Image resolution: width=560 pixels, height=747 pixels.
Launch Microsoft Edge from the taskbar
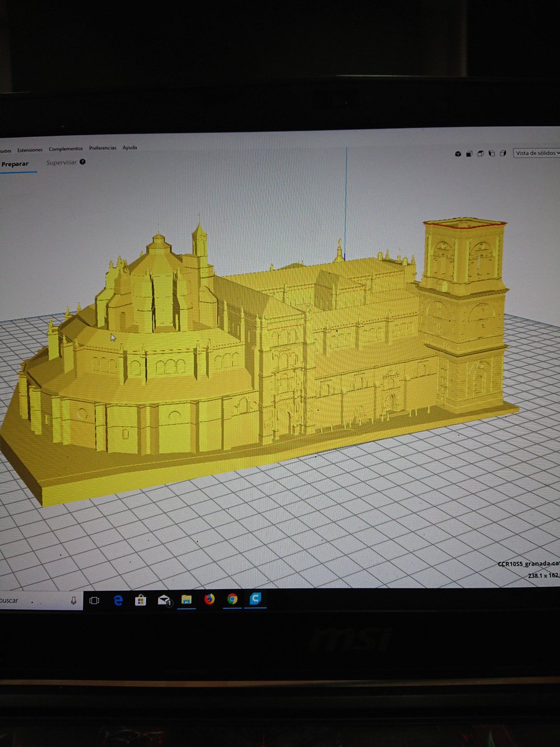coord(118,601)
